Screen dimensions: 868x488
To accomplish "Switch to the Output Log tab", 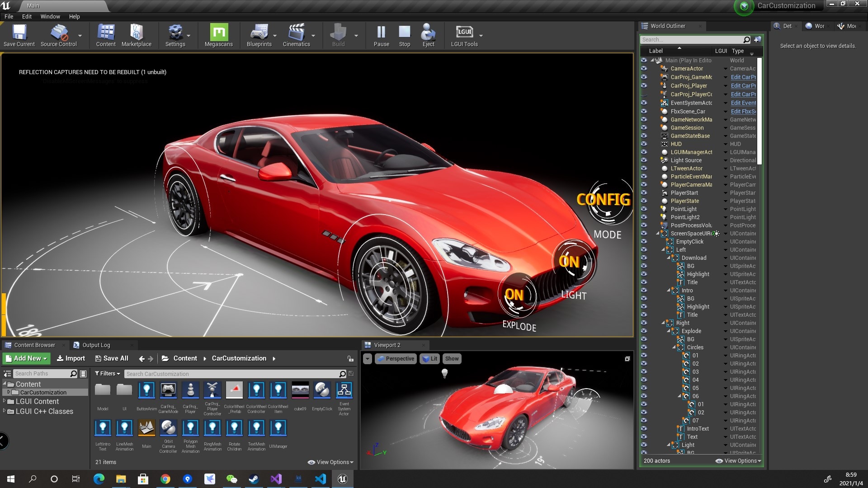I will pyautogui.click(x=96, y=345).
